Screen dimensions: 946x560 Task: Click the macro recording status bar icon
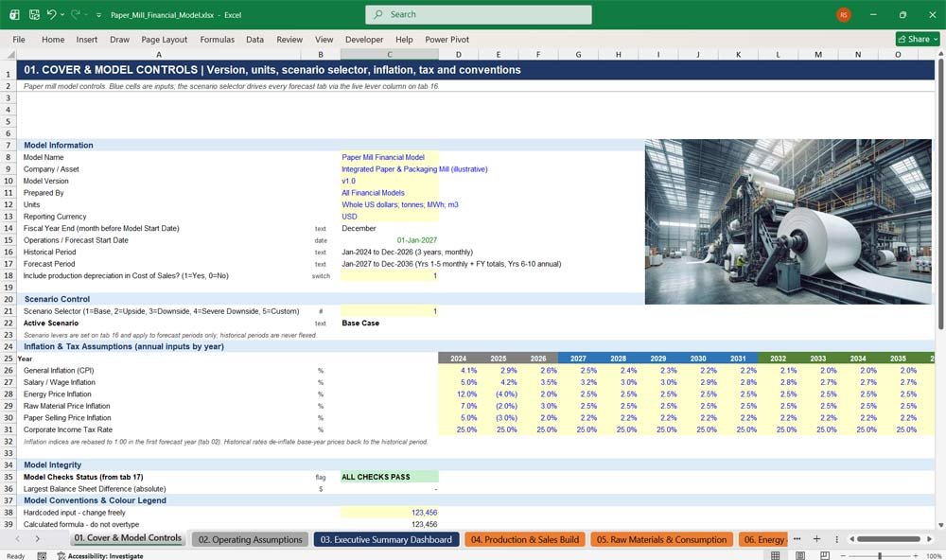coord(42,556)
